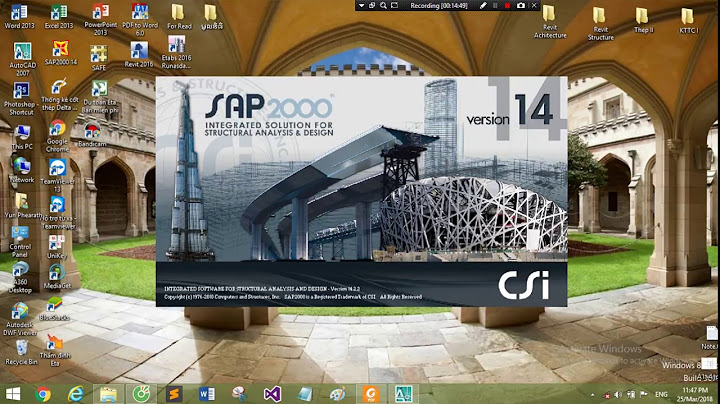
Task: Select the Autodesk DWF Viewer icon
Action: tap(20, 319)
